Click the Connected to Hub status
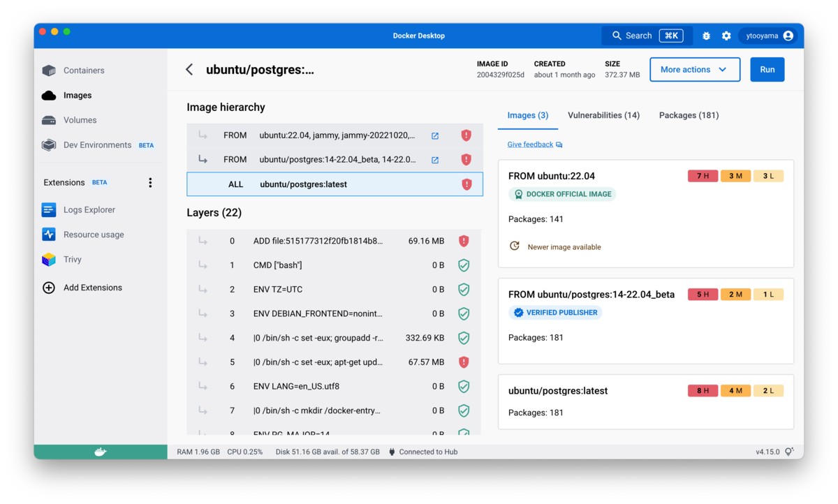Image resolution: width=838 pixels, height=504 pixels. click(x=422, y=452)
